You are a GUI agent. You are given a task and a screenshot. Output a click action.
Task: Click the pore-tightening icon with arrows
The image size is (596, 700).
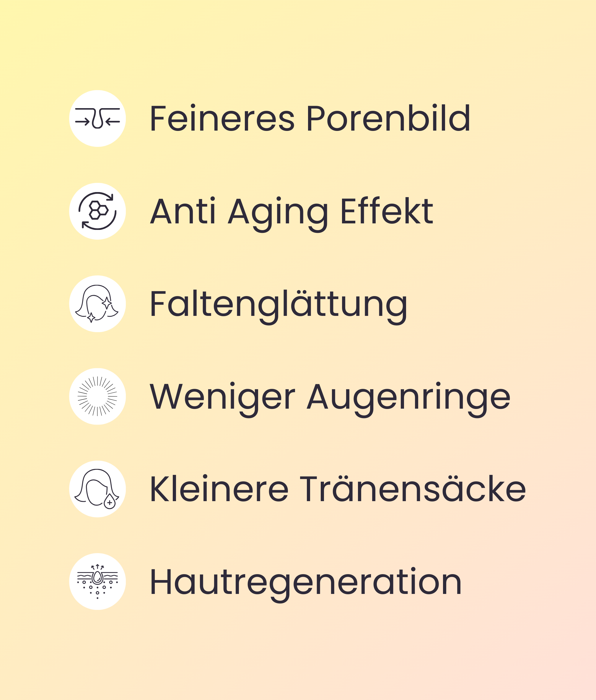tap(97, 118)
